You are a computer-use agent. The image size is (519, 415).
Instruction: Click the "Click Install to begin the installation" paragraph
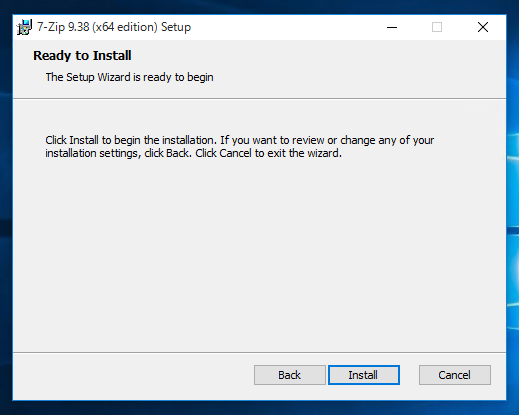(239, 147)
